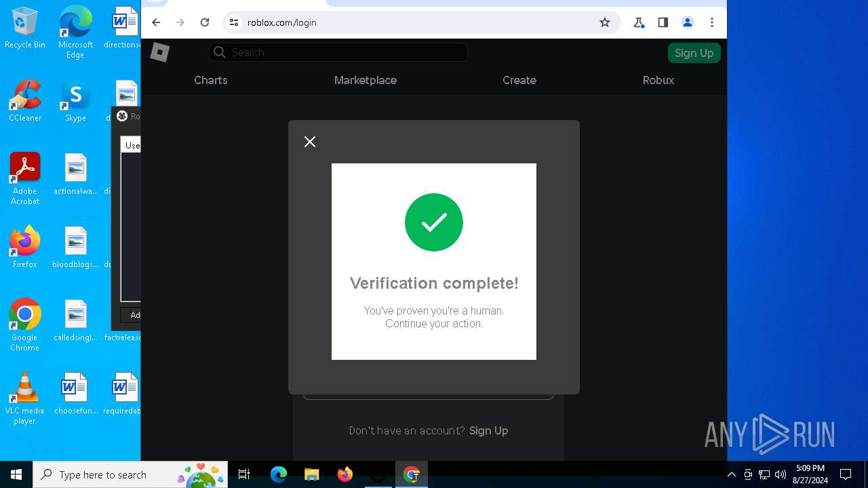Go forward in Chrome
The width and height of the screenshot is (868, 488).
coord(180,22)
